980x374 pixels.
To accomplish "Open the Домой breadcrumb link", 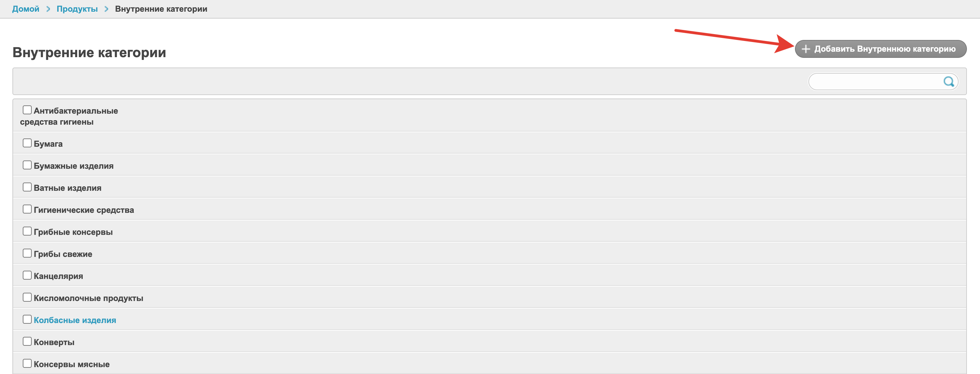I will (25, 9).
